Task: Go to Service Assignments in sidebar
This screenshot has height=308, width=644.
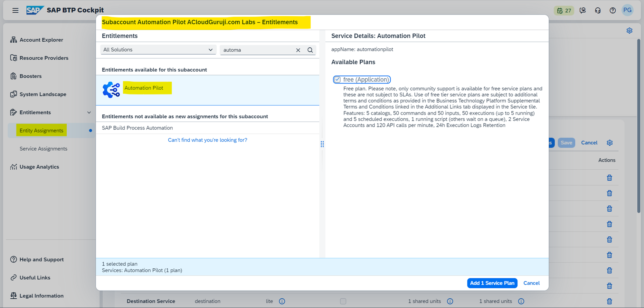Action: 43,149
